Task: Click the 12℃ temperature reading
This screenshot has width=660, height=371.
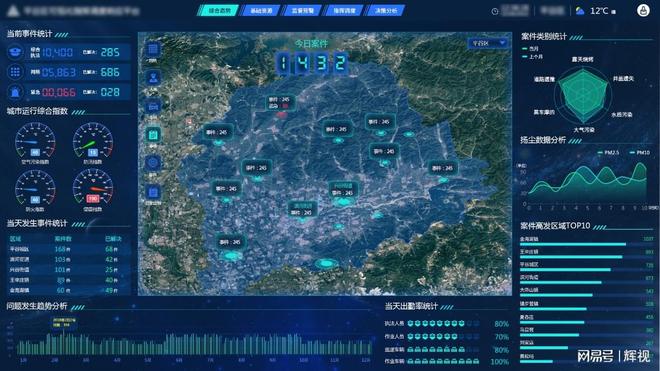Action: (x=599, y=11)
